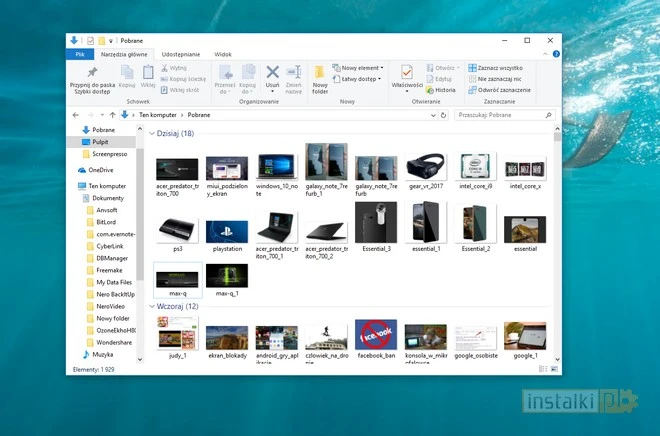Image resolution: width=660 pixels, height=436 pixels.
Task: Click Przypnij do paska Szybki dostęp icon
Action: pyautogui.click(x=92, y=73)
